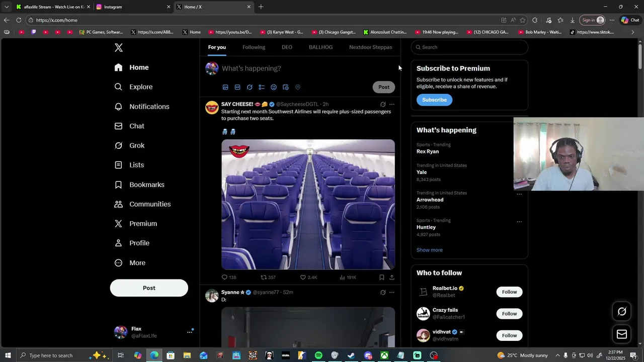Open floating Grok button
Screen dimensions: 644x362
coord(622,312)
